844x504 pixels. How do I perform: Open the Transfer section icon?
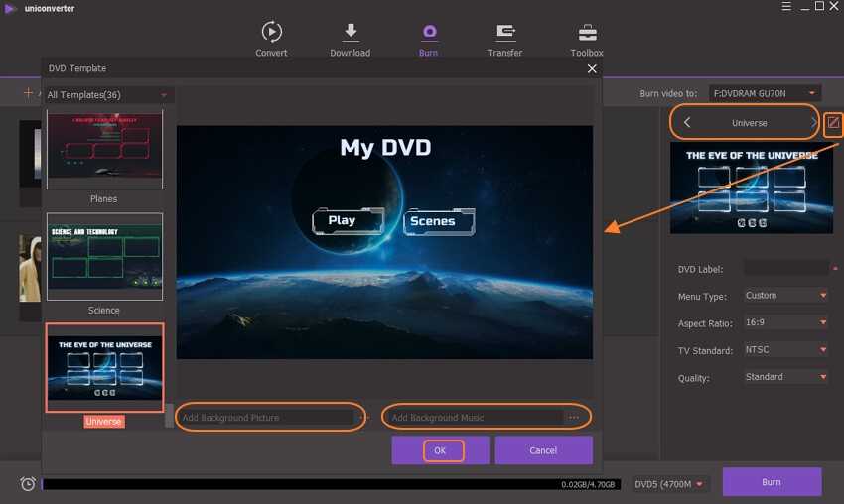click(504, 32)
